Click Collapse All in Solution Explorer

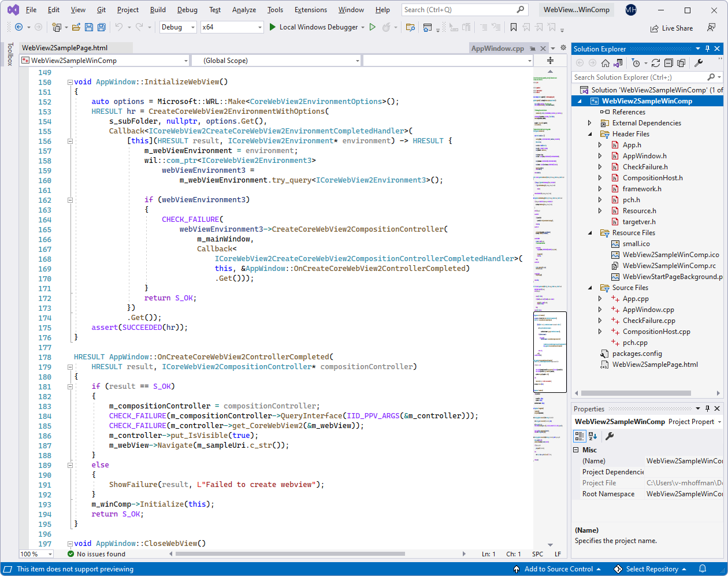[x=668, y=62]
